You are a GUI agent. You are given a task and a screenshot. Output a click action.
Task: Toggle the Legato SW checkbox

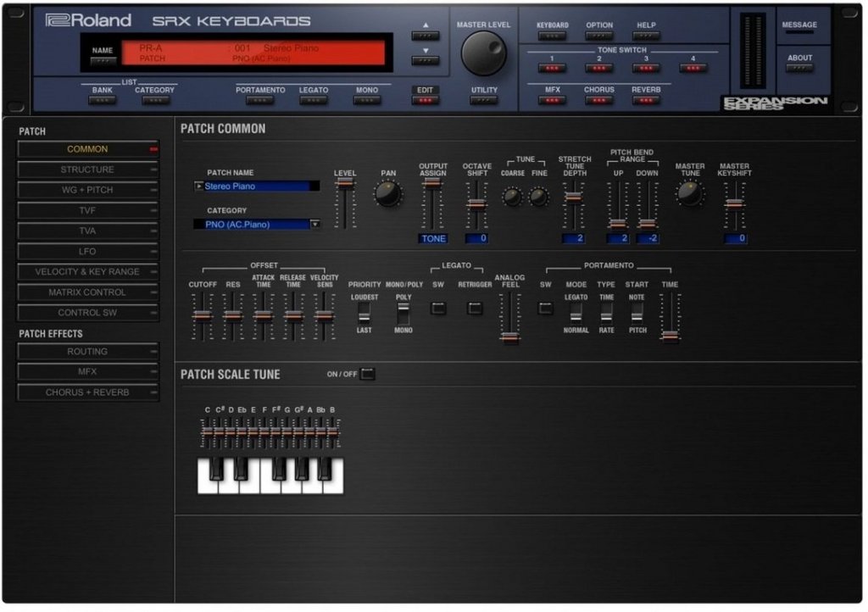coord(438,309)
